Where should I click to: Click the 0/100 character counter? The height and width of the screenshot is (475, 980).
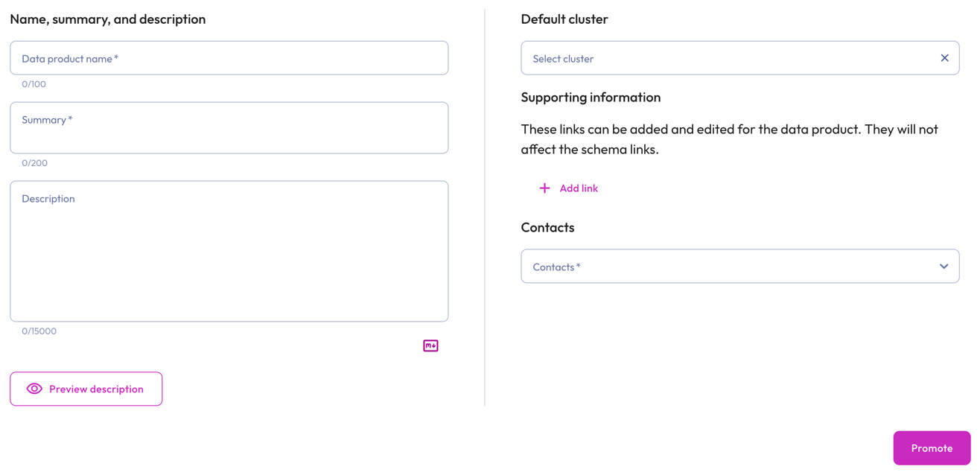(34, 84)
